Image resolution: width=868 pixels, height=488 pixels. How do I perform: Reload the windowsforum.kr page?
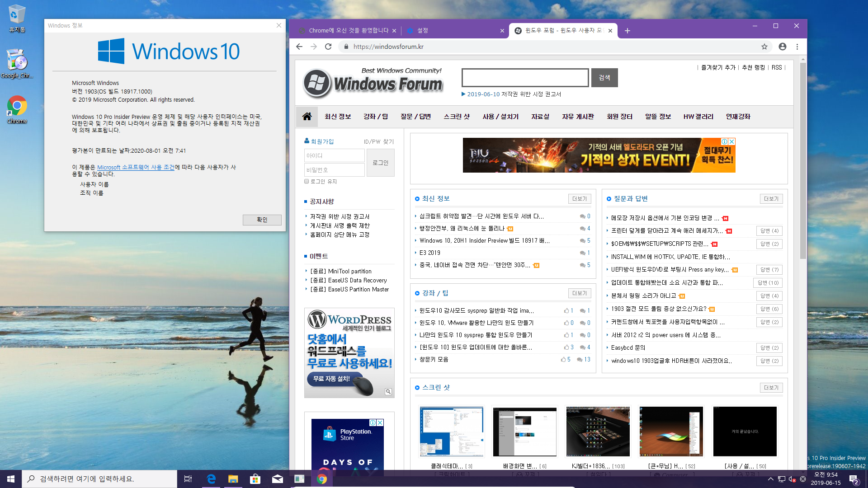coord(328,47)
